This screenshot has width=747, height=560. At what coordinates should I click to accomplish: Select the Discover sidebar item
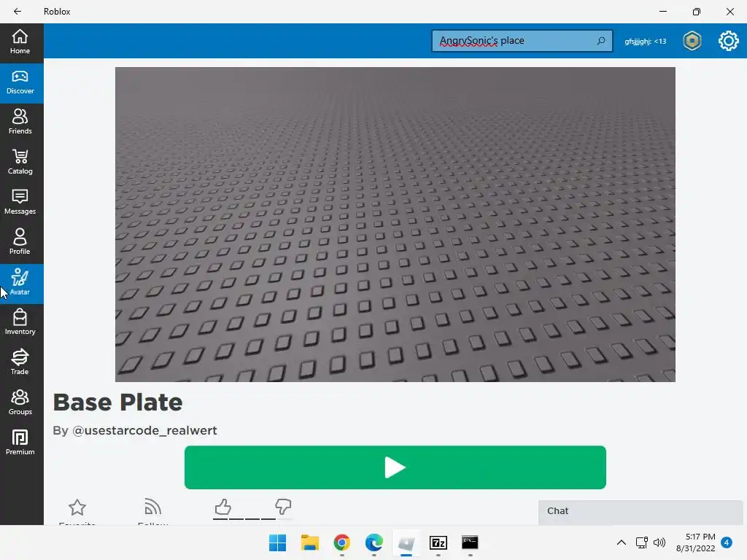pos(20,83)
